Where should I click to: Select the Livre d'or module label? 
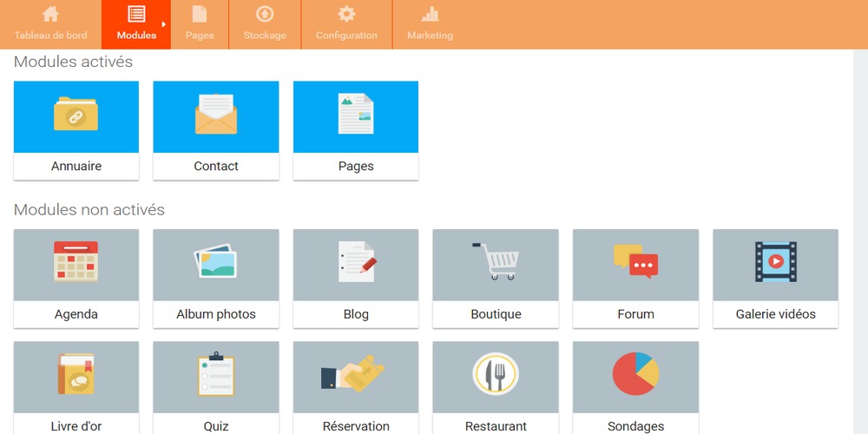pos(76,425)
